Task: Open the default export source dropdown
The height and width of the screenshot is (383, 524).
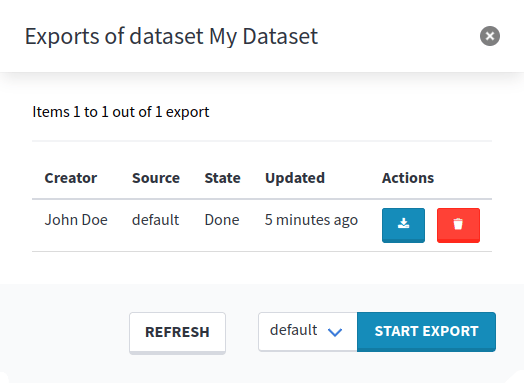Action: click(x=307, y=332)
